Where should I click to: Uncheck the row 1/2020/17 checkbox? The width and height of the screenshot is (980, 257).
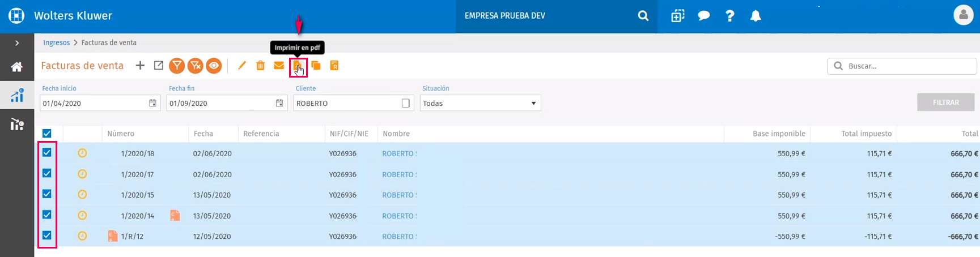47,173
